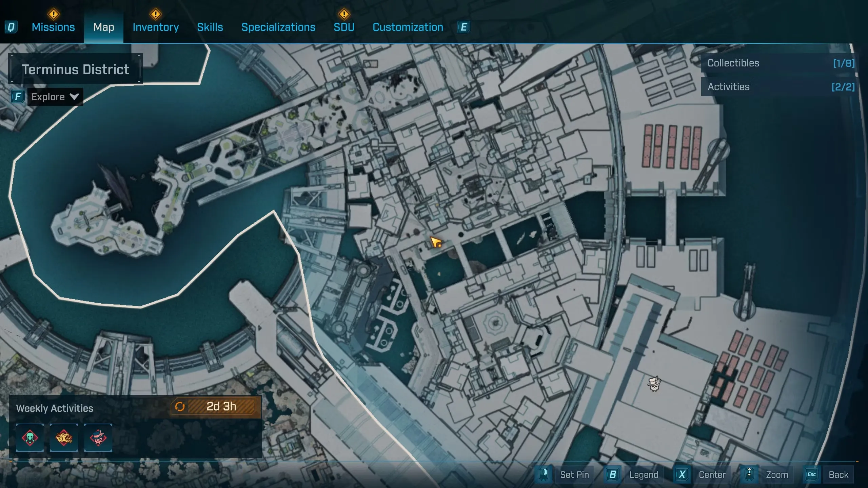Viewport: 868px width, 488px height.
Task: Expand the Collectibles 1/8 list
Action: tap(780, 63)
